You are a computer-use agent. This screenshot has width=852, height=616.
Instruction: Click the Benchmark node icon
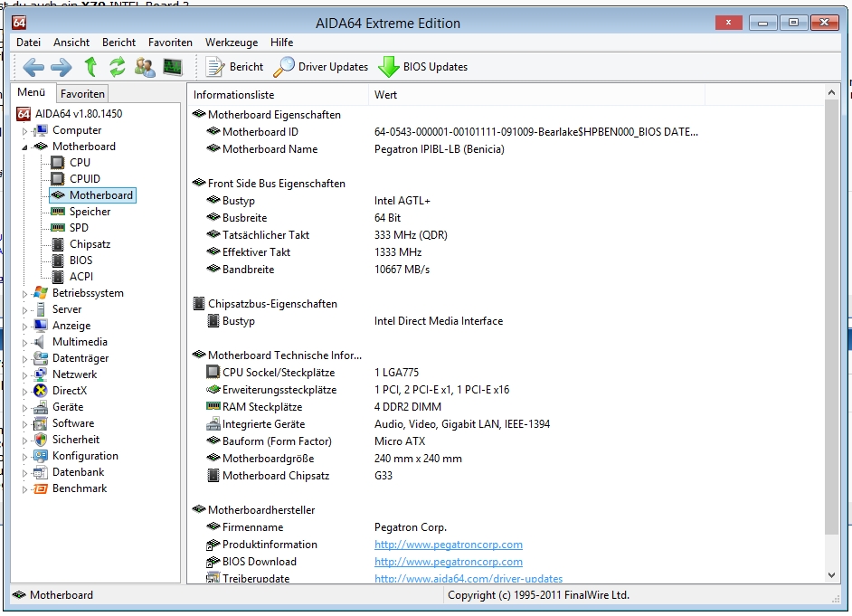(41, 488)
